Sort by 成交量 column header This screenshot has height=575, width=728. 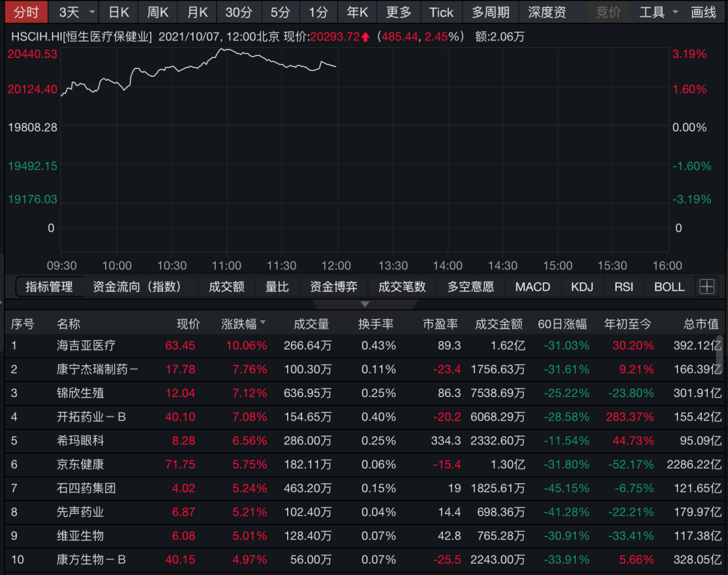point(311,324)
